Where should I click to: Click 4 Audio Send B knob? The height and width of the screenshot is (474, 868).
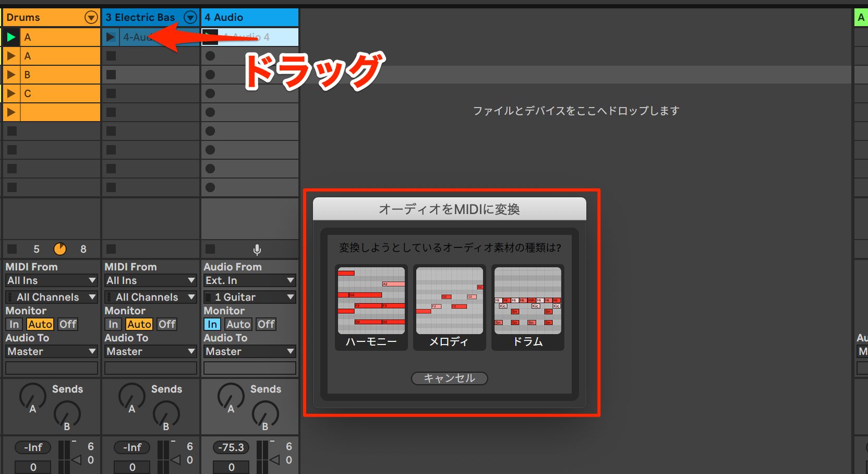click(265, 414)
